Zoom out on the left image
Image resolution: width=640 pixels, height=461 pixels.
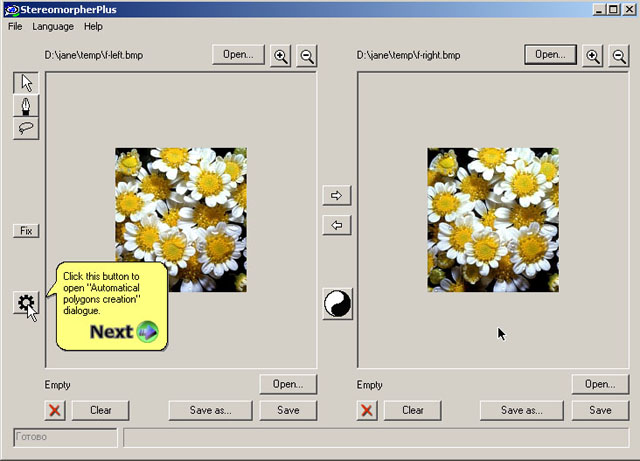(x=306, y=56)
